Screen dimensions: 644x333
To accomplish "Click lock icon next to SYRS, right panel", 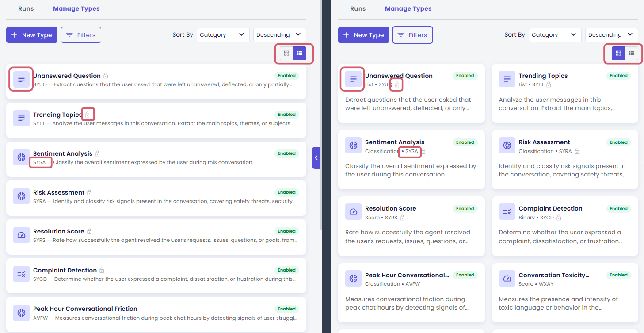I will point(402,218).
